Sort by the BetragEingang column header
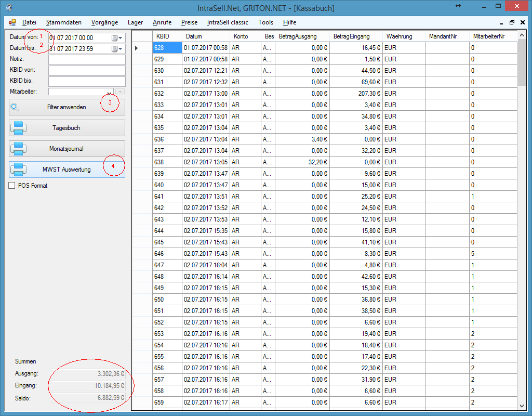The width and height of the screenshot is (532, 416). (x=356, y=36)
